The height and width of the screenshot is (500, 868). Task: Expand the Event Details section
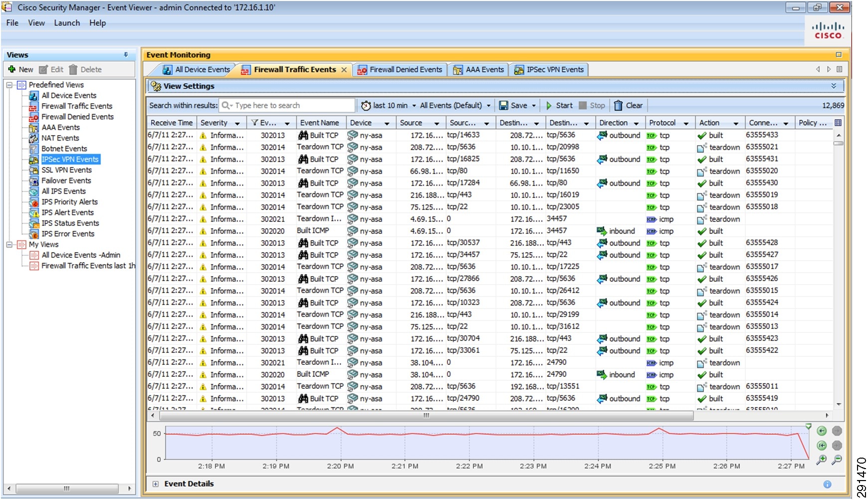click(155, 484)
